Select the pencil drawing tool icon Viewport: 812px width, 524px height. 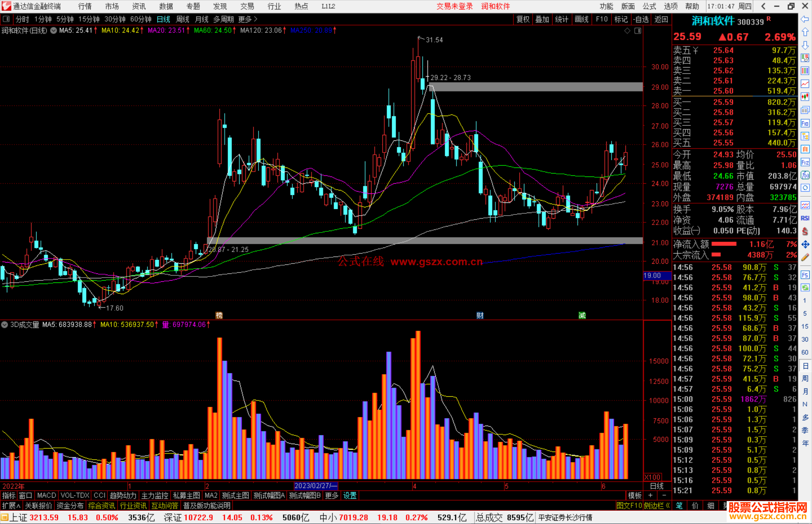pos(805,257)
